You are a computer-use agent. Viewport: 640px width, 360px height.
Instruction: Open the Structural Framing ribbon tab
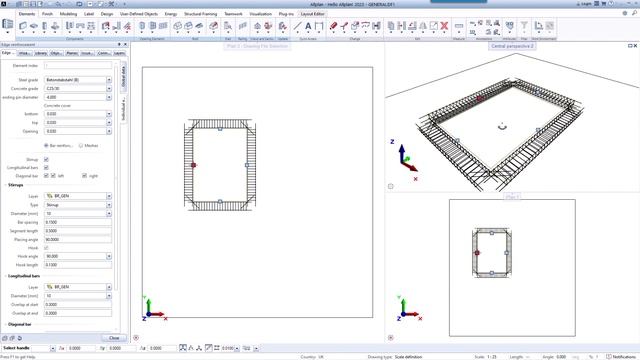pos(200,14)
